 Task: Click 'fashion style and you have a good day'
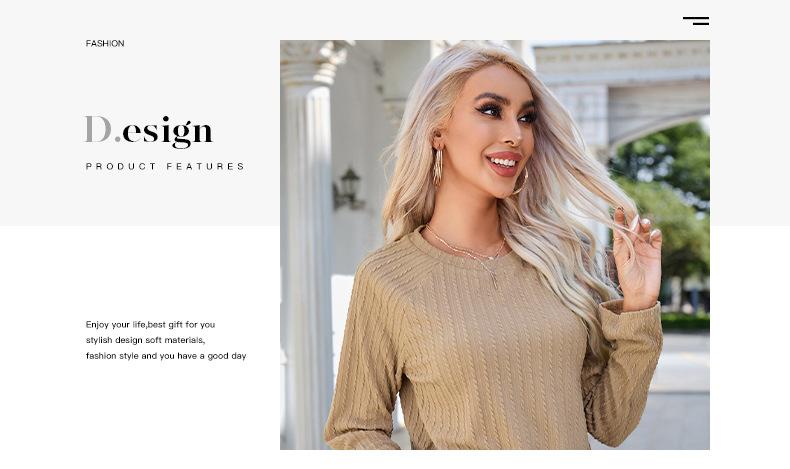(166, 356)
